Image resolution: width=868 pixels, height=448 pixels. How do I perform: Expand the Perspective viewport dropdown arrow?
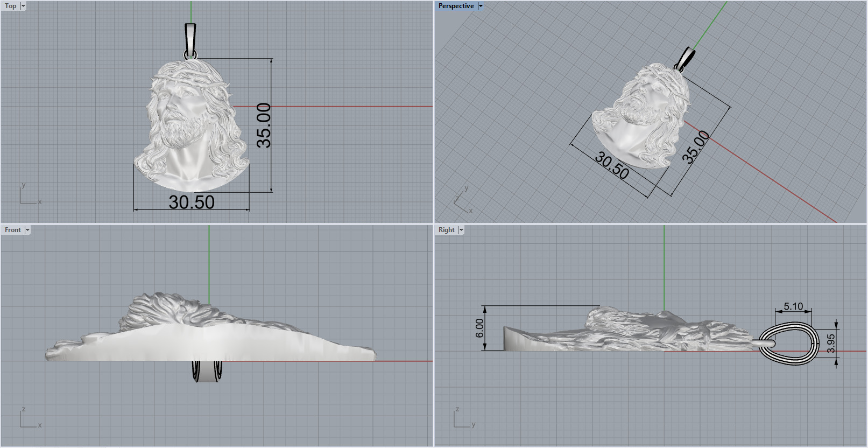(481, 6)
